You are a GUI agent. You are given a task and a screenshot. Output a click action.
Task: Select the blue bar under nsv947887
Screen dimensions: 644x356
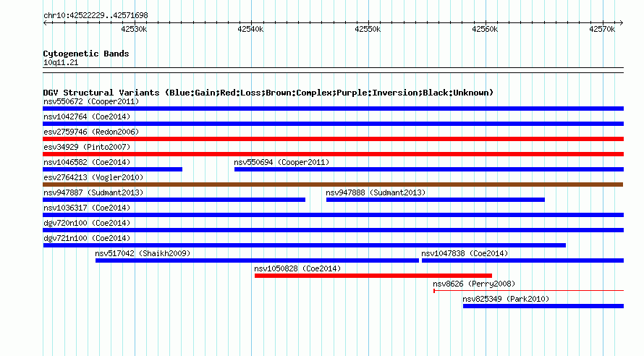tap(174, 200)
